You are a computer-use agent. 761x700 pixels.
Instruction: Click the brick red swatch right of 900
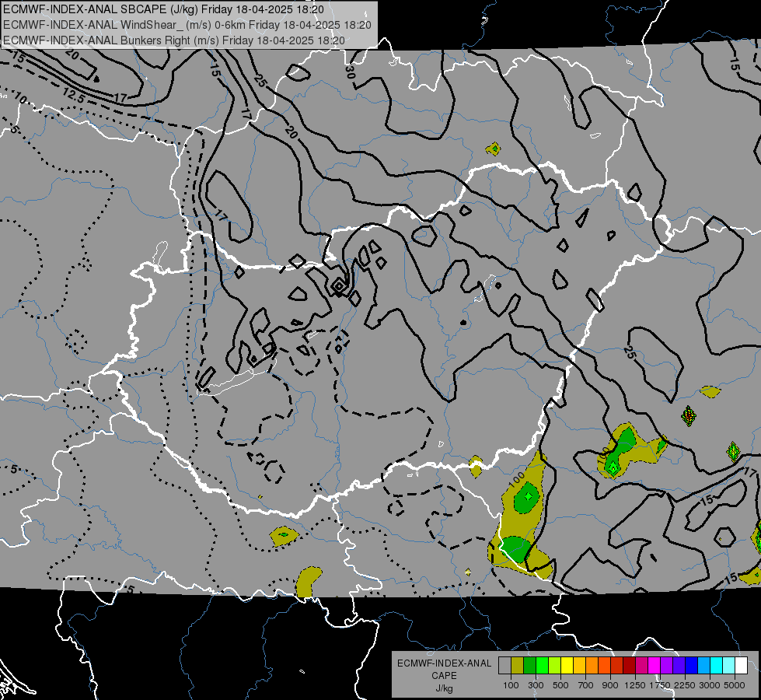[x=617, y=666]
